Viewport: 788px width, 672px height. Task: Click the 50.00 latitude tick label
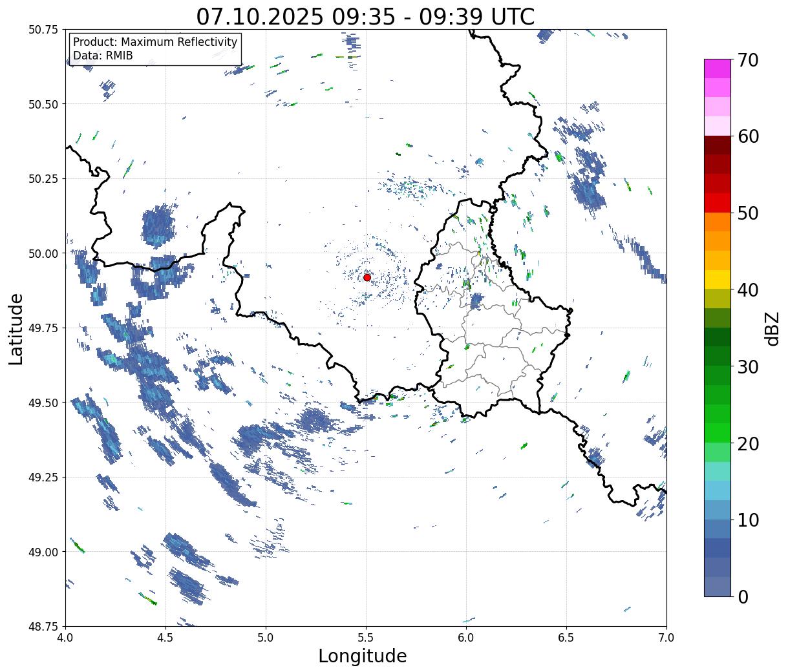[x=43, y=253]
